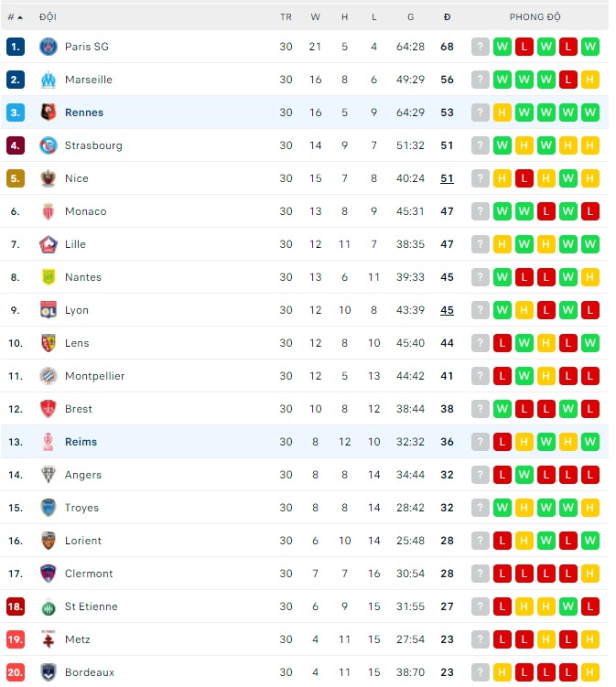This screenshot has width=616, height=687.
Task: Open the Lille team link
Action: click(x=75, y=244)
